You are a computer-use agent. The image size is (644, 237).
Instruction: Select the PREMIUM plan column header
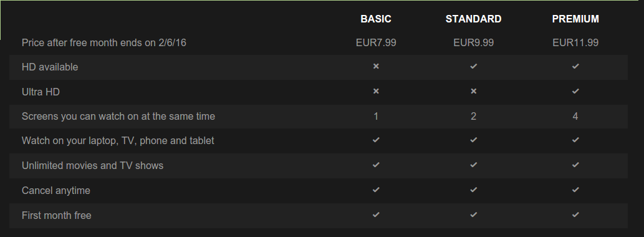click(x=575, y=19)
